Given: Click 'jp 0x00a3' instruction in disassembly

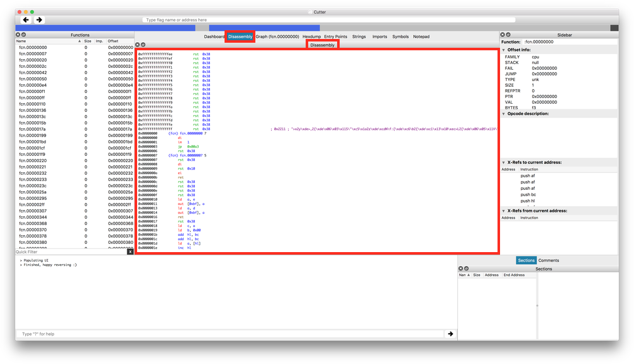Looking at the screenshot, I should tap(189, 146).
